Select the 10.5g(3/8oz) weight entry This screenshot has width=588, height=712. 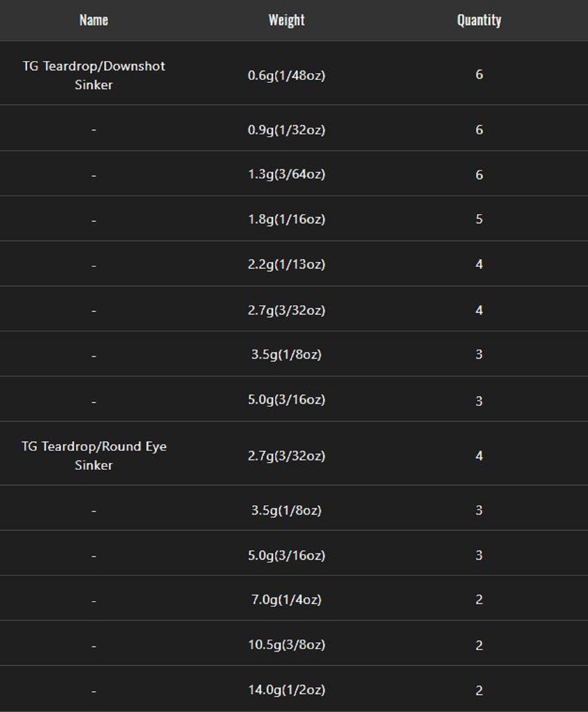286,645
